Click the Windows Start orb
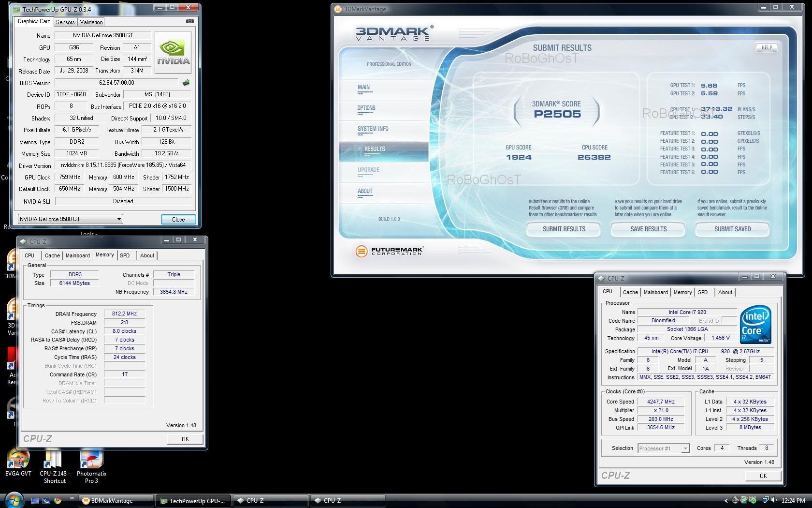The height and width of the screenshot is (508, 812). [x=14, y=500]
